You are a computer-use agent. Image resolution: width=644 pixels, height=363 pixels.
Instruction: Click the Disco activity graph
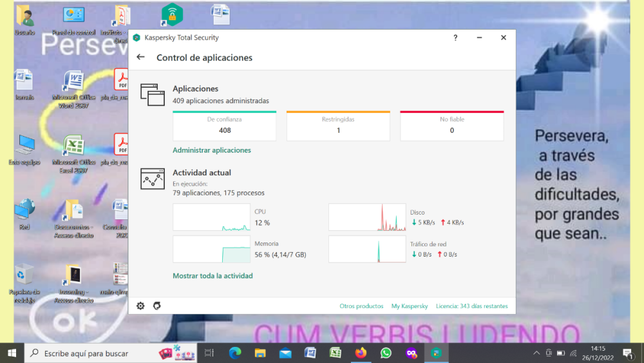tap(367, 217)
